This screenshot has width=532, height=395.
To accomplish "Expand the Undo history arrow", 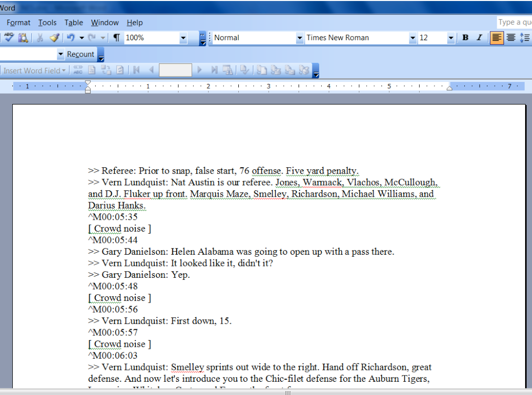I will pos(81,37).
